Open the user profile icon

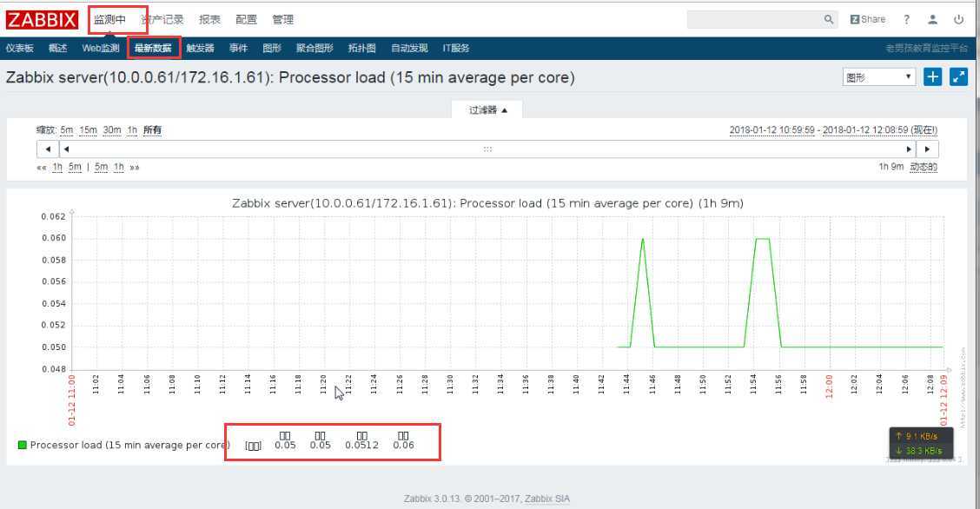(x=932, y=19)
